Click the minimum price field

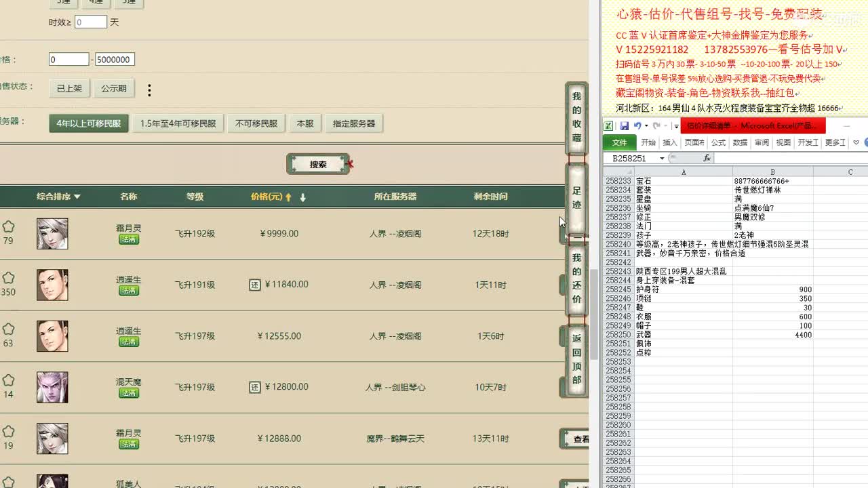tap(69, 60)
